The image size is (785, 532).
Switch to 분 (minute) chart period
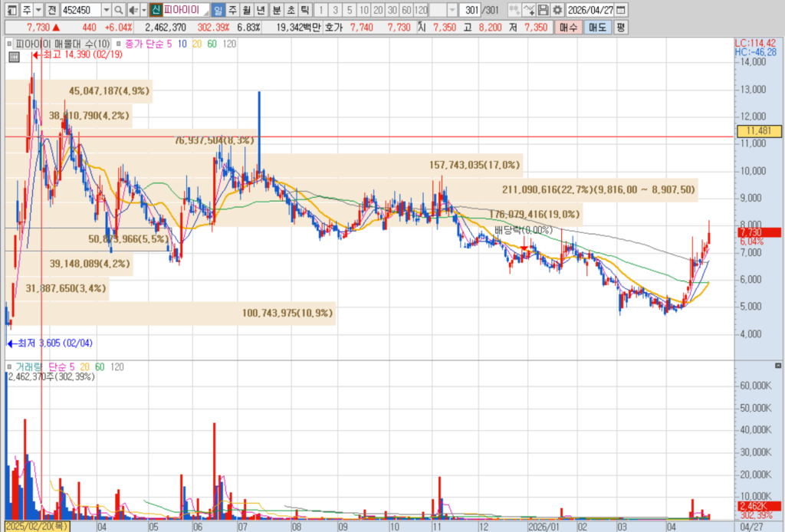point(276,9)
